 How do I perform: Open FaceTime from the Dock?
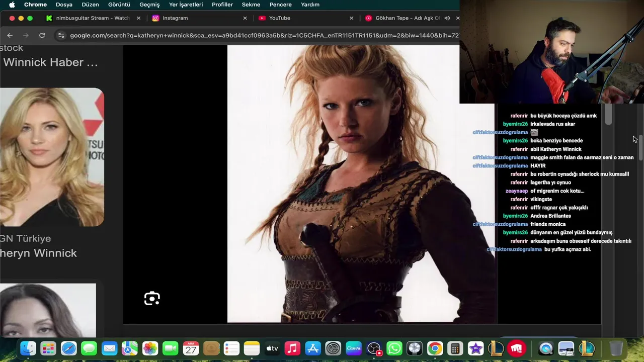point(171,348)
